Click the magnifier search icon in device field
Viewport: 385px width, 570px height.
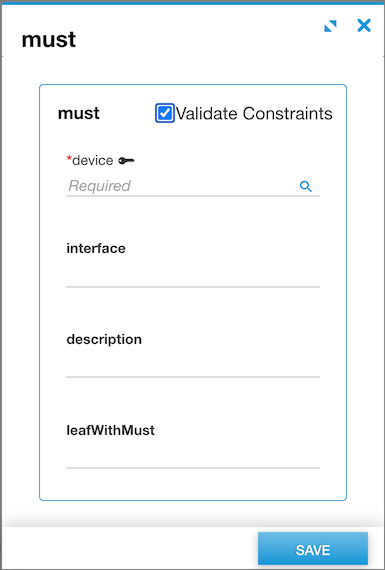(x=306, y=186)
